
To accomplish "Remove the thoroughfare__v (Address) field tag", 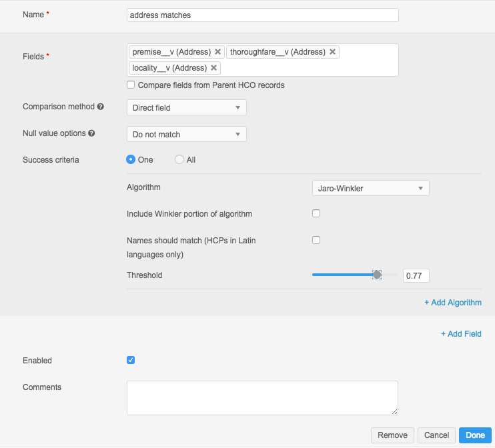I will 333,52.
